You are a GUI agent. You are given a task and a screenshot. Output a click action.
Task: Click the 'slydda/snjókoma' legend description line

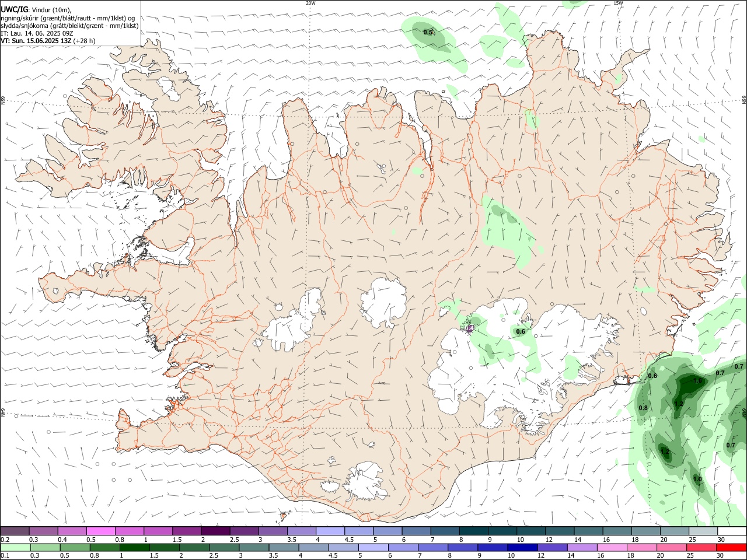pos(69,25)
